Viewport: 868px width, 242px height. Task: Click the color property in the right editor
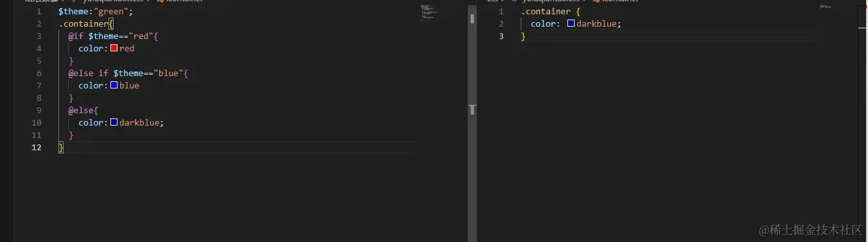pos(543,24)
